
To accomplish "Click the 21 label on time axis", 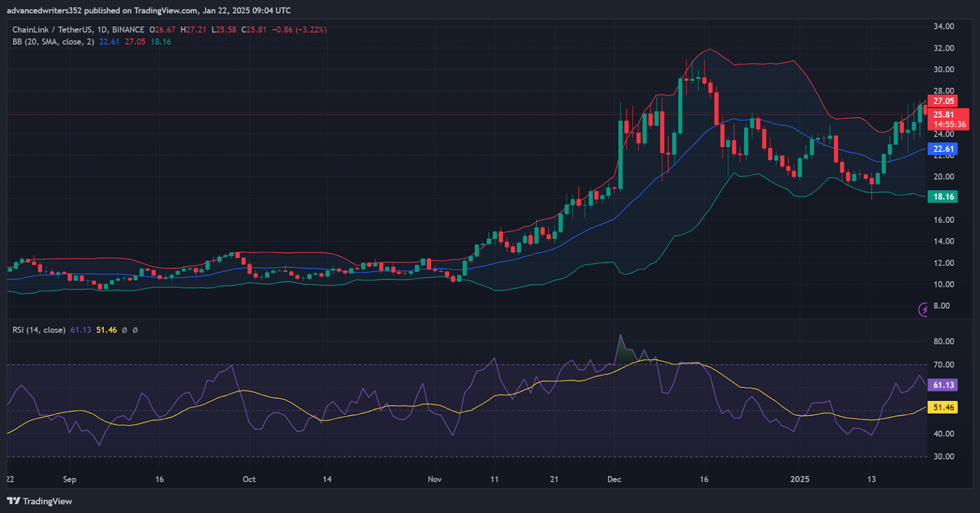I will pyautogui.click(x=554, y=479).
